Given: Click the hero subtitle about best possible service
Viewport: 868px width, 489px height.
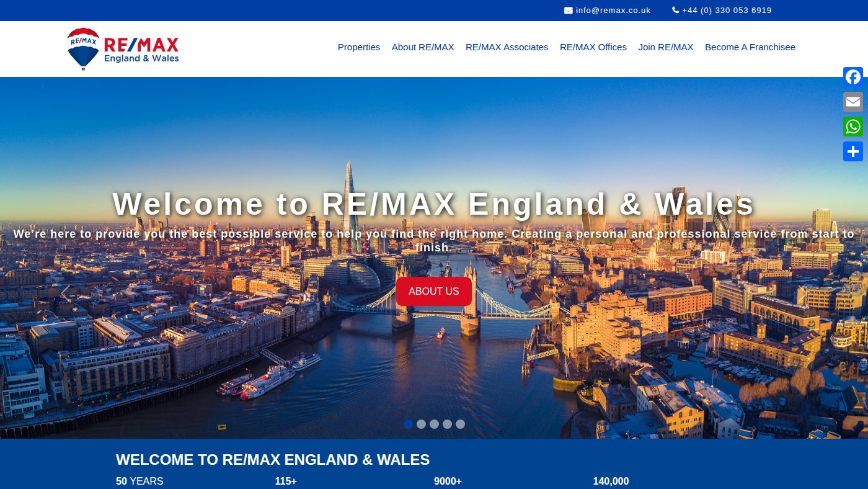Looking at the screenshot, I should (x=434, y=241).
